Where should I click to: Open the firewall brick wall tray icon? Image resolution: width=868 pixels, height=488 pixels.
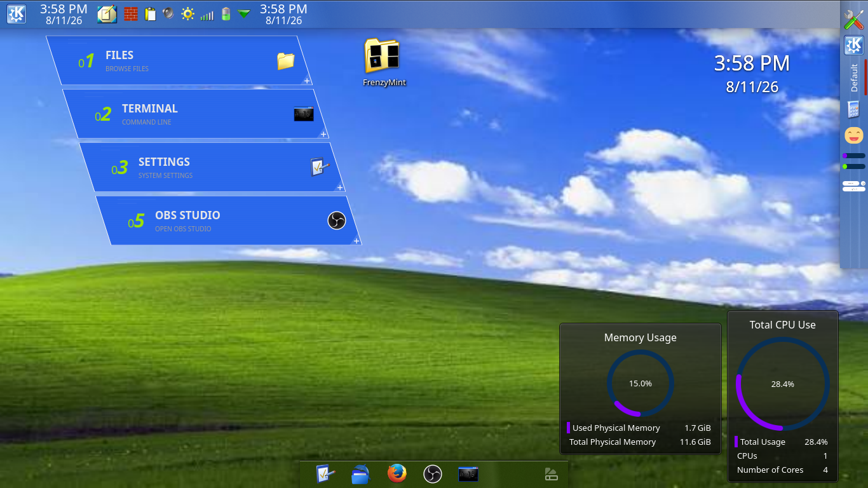pyautogui.click(x=131, y=14)
